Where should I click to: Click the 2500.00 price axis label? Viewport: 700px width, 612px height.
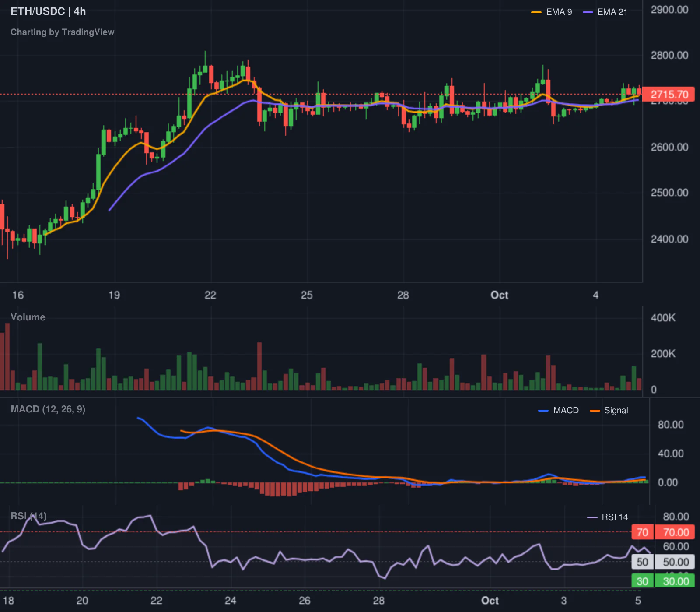[669, 193]
